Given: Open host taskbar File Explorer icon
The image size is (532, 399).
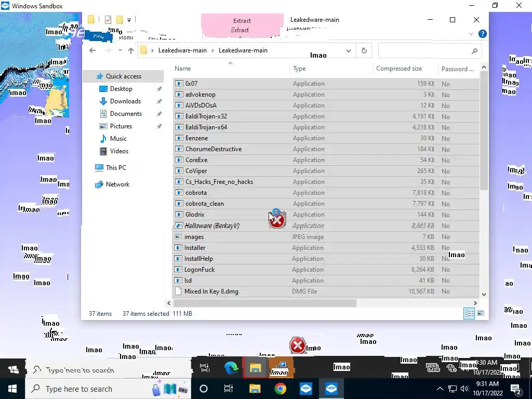Looking at the screenshot, I should click(x=255, y=389).
